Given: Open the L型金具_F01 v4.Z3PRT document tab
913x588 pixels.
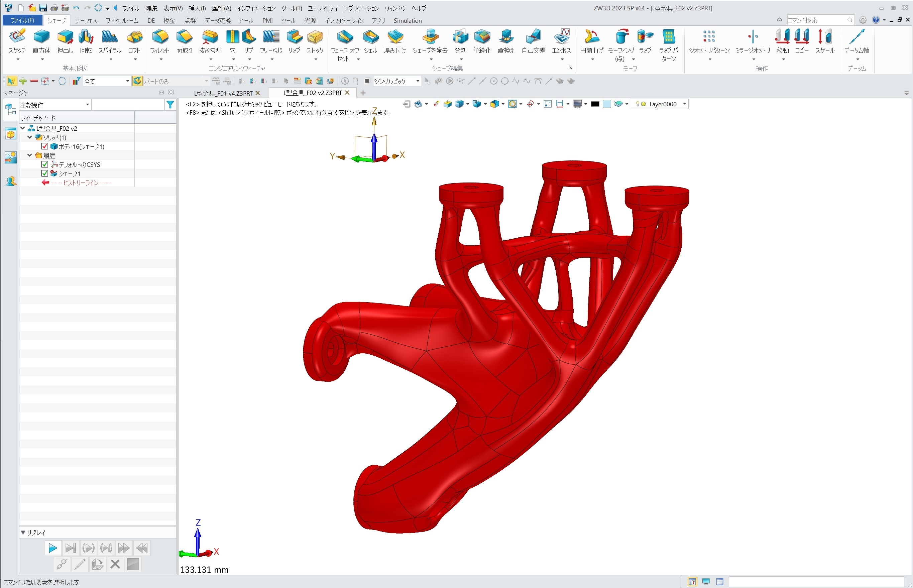Looking at the screenshot, I should pyautogui.click(x=223, y=93).
